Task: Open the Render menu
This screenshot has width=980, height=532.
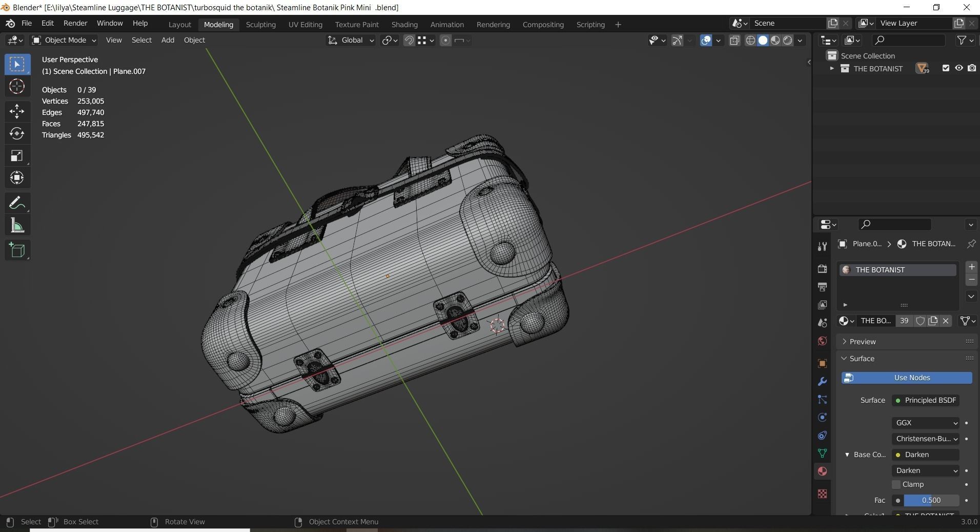Action: pyautogui.click(x=75, y=24)
